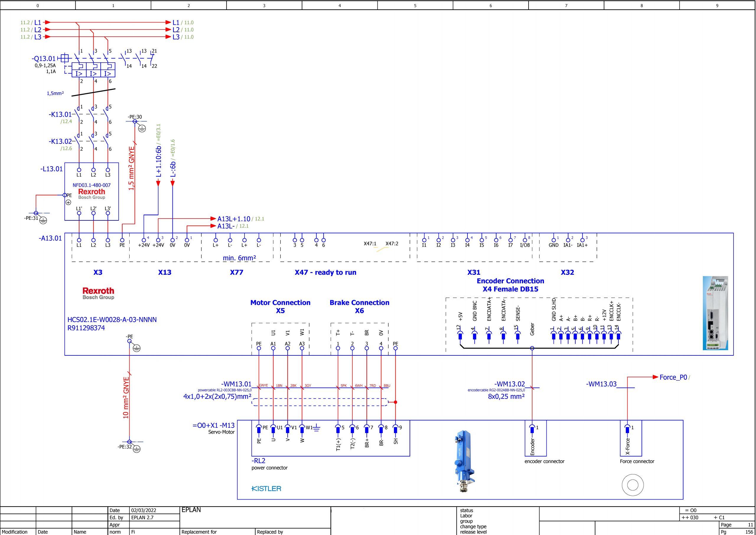Click the Force connector caption
The width and height of the screenshot is (756, 535).
tap(637, 461)
